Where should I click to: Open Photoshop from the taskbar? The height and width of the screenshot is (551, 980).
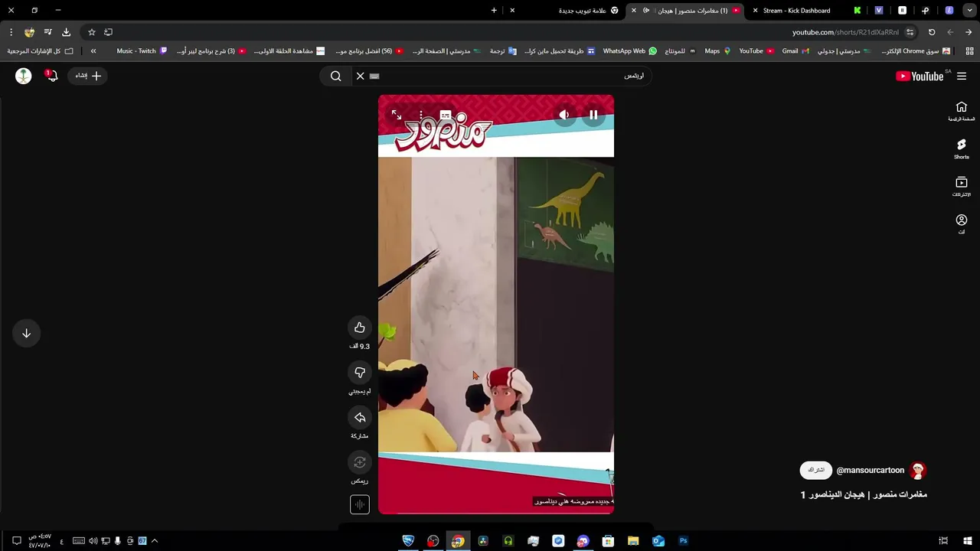point(683,541)
